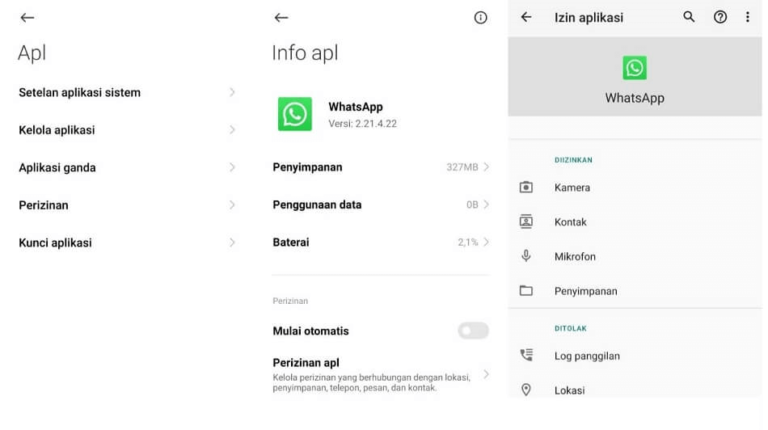Expand Penyimpanan 327MB chevron
768x430 pixels.
tap(486, 167)
